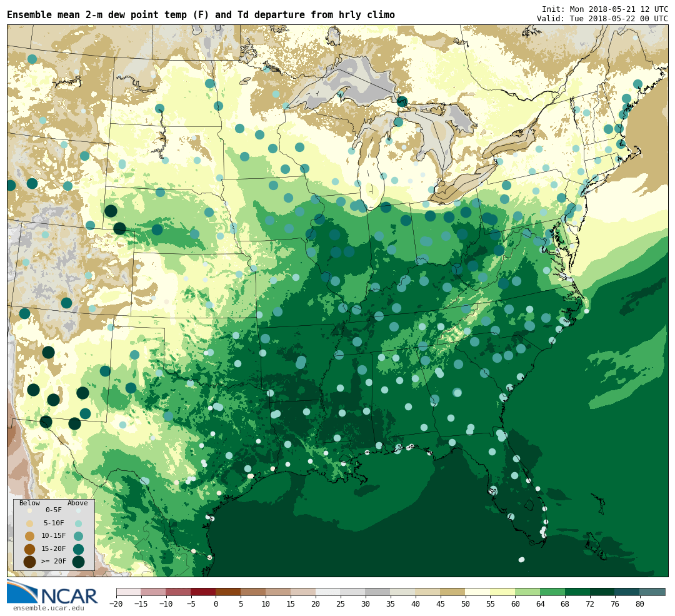Image resolution: width=675 pixels, height=616 pixels.
Task: Click the '5-10F' legend label
Action: (54, 523)
